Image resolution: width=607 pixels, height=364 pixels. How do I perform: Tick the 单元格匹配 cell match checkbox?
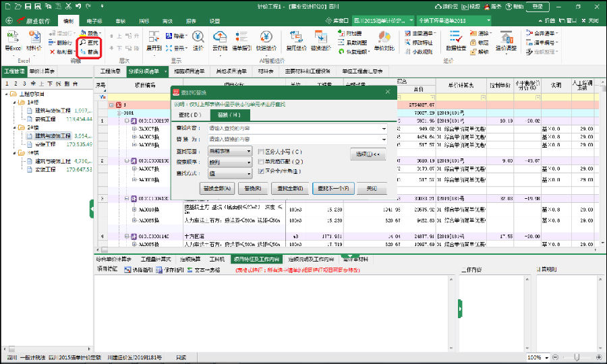[262, 162]
